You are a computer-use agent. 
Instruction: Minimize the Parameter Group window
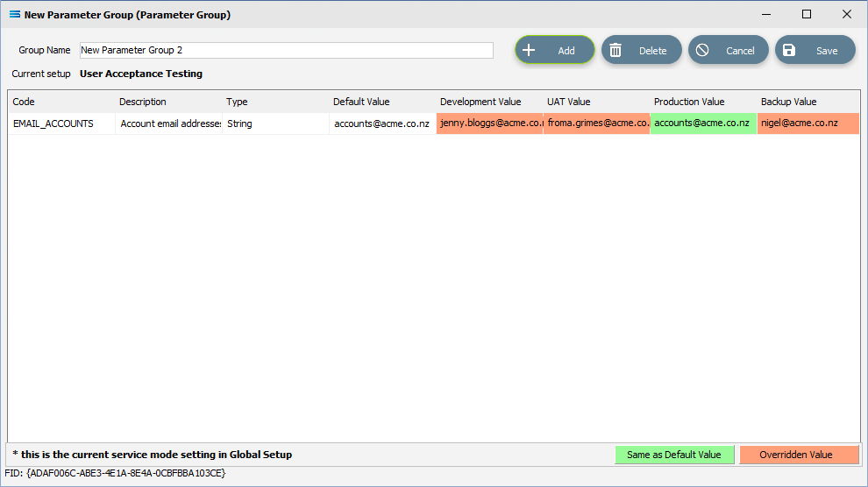pyautogui.click(x=766, y=14)
